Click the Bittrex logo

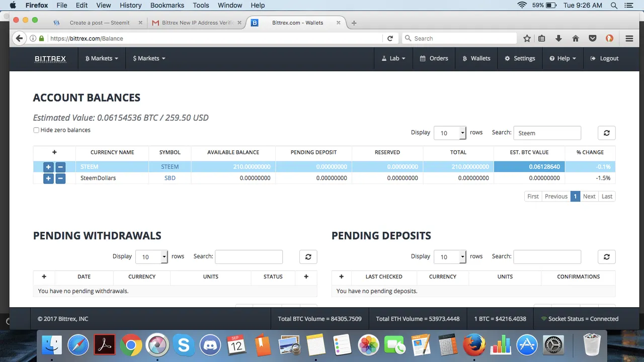pyautogui.click(x=50, y=58)
